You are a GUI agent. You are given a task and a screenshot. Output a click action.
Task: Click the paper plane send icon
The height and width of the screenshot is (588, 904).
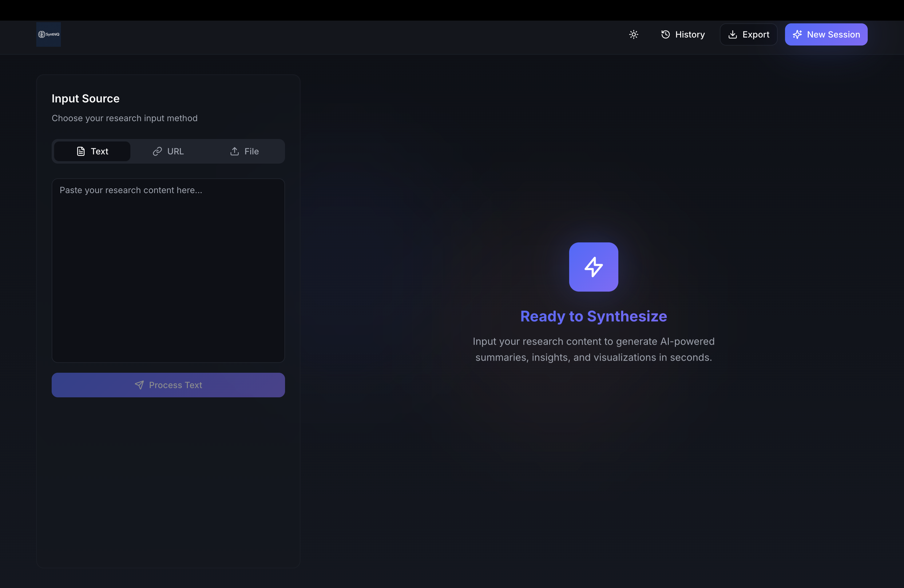pyautogui.click(x=139, y=385)
